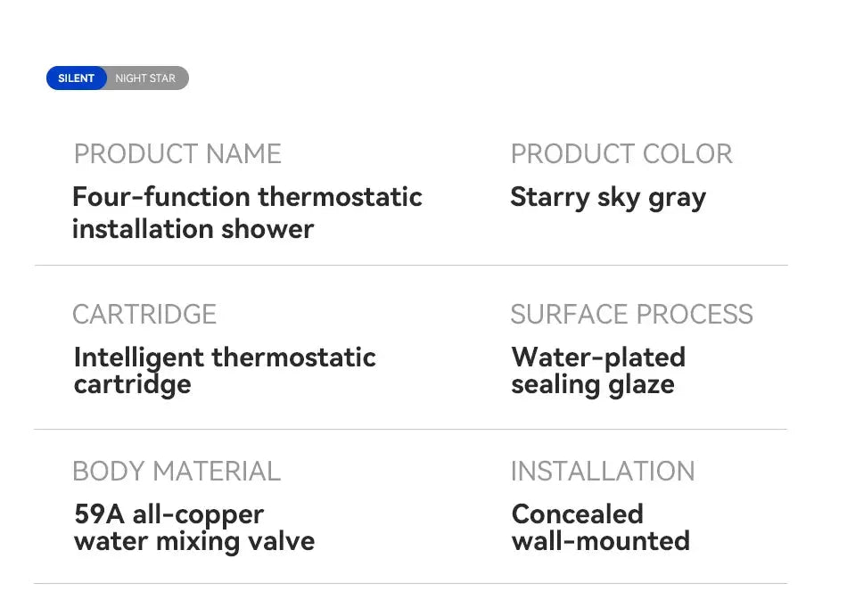This screenshot has height=616, width=847.
Task: Select the Starry sky gray value
Action: 607,197
